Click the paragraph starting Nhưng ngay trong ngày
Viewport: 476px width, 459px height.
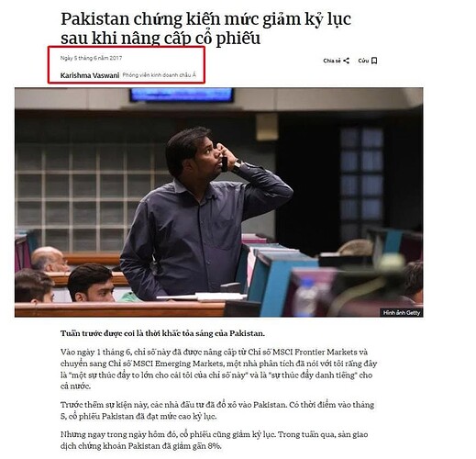[x=214, y=440]
